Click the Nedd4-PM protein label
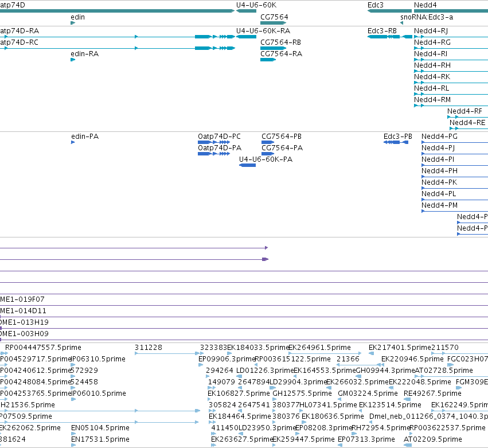Image resolution: width=488 pixels, height=448 pixels. click(439, 205)
